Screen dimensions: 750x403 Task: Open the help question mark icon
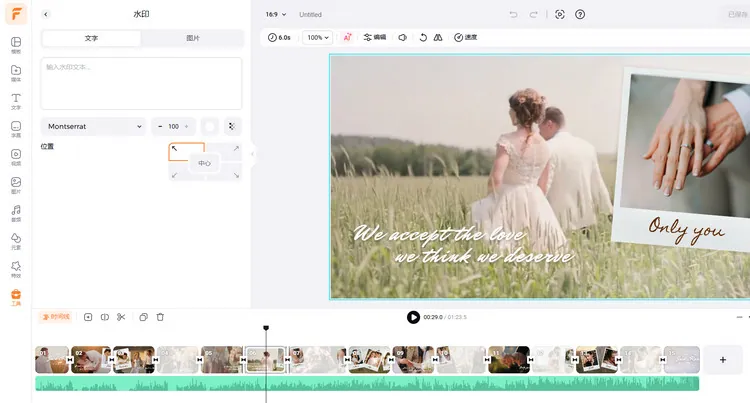click(x=580, y=14)
